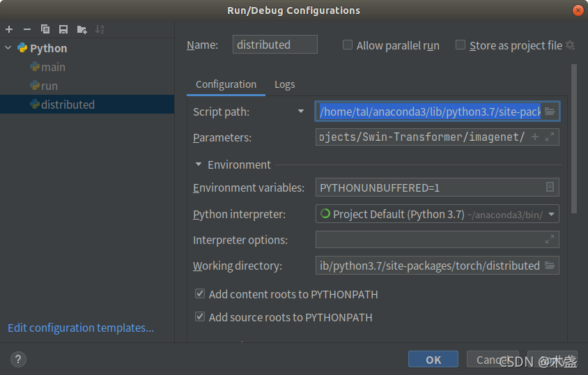Expand the Parameters field editor
Viewport: 588px width, 375px height.
click(550, 137)
